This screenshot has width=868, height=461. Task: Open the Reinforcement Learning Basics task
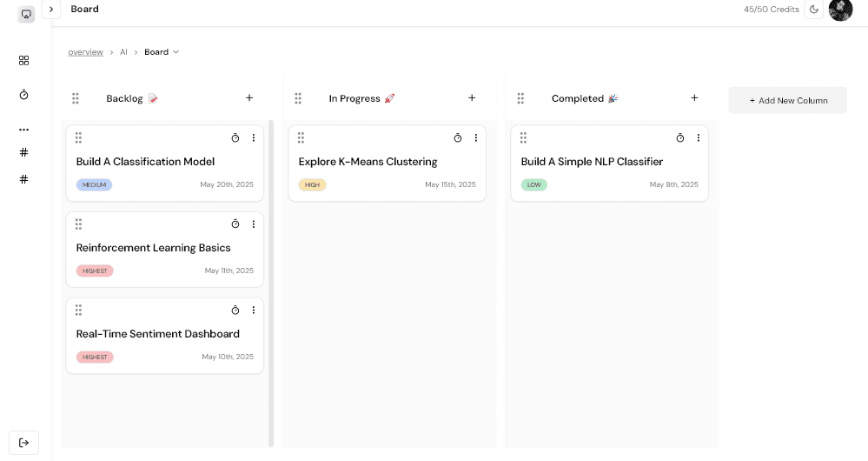[153, 248]
